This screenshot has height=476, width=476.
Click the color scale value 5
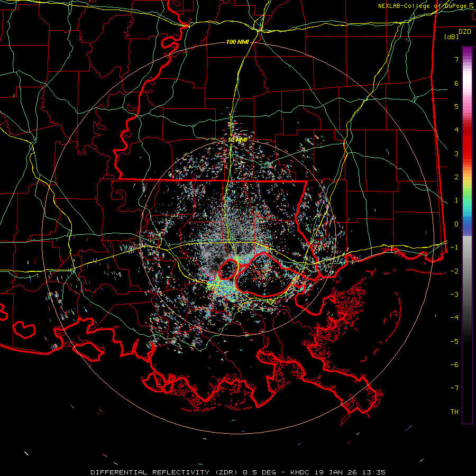point(456,106)
